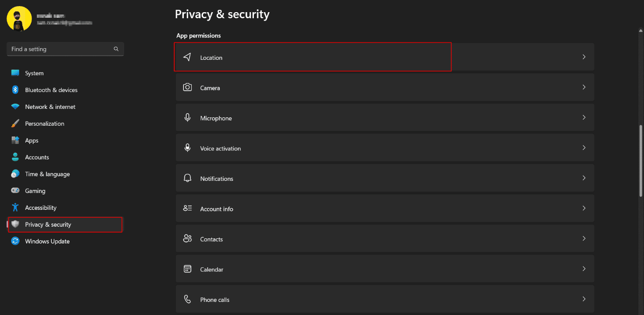Click the Calendar icon
Image resolution: width=644 pixels, height=315 pixels.
pos(187,269)
